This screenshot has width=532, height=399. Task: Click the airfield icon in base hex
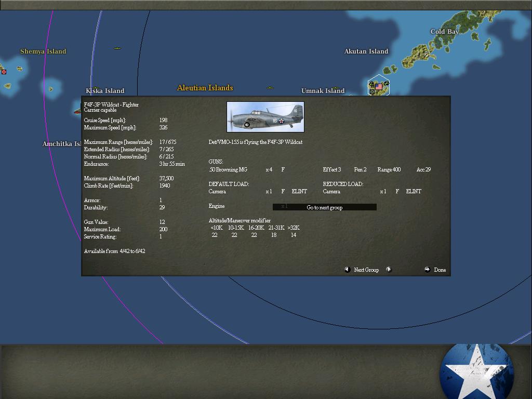[x=386, y=83]
